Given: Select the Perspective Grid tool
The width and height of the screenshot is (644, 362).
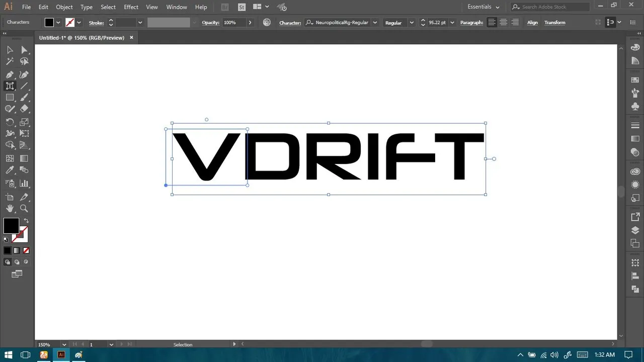Looking at the screenshot, I should click(x=24, y=145).
